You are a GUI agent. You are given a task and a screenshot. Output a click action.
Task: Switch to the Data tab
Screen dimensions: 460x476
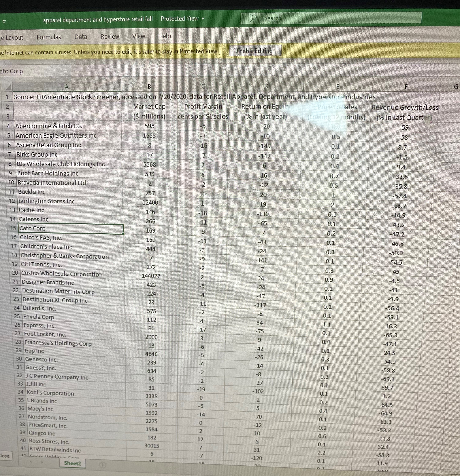[81, 37]
